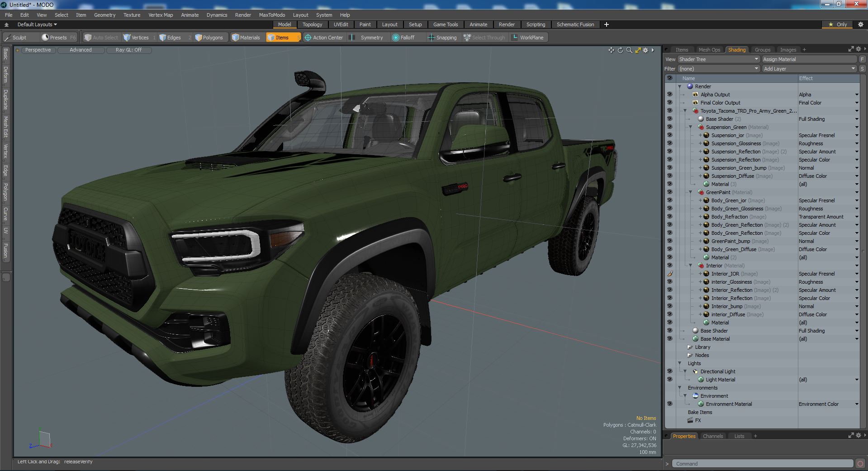Click the layout settings gear icon
Viewport: 868px width, 471px height.
861,24
